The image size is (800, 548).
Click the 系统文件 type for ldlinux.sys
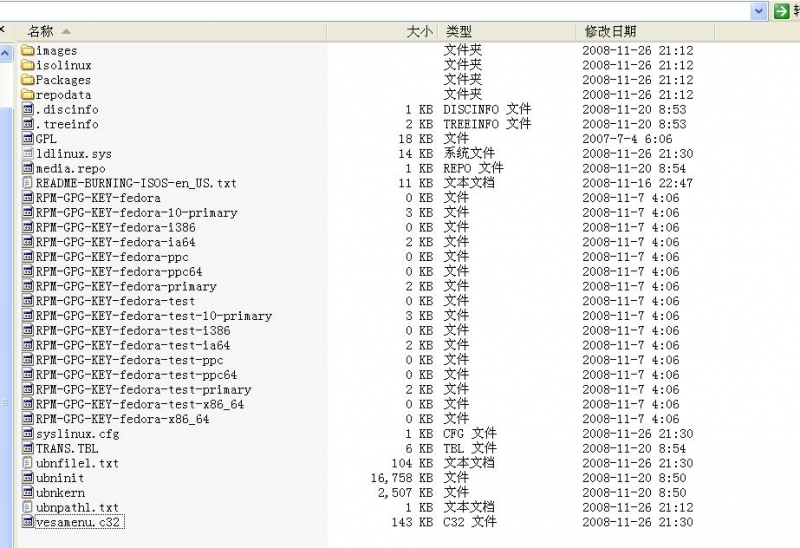(469, 153)
